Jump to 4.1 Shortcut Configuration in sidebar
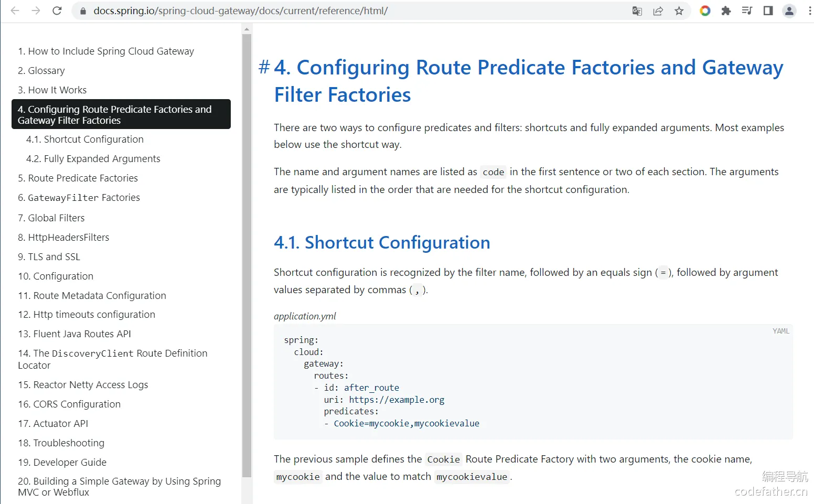The height and width of the screenshot is (504, 814). coord(85,139)
